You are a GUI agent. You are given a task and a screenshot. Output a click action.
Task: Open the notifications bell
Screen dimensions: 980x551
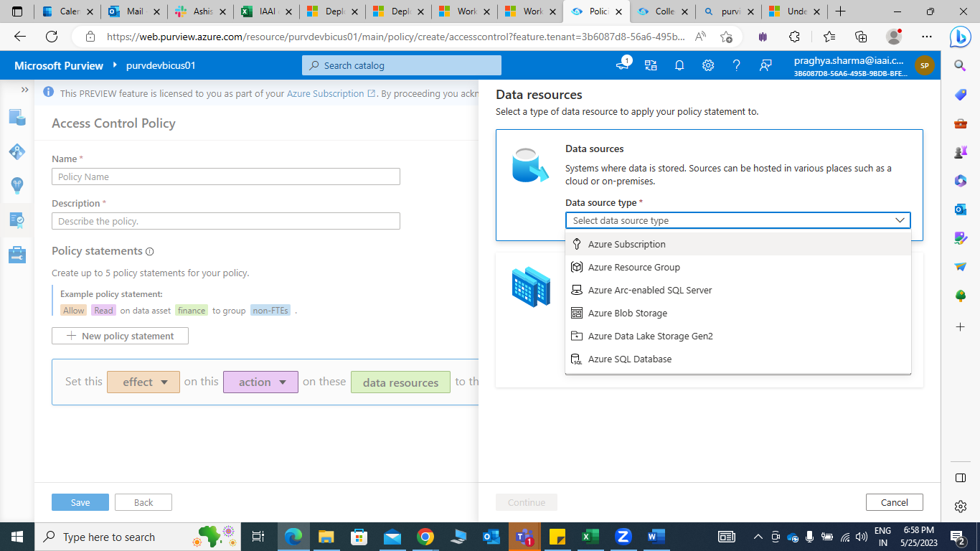pyautogui.click(x=679, y=65)
